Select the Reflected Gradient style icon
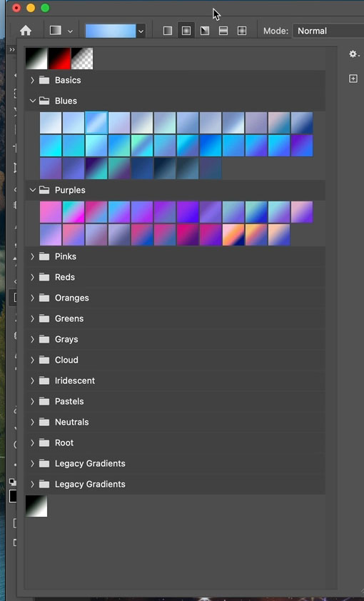The width and height of the screenshot is (364, 601). 223,31
